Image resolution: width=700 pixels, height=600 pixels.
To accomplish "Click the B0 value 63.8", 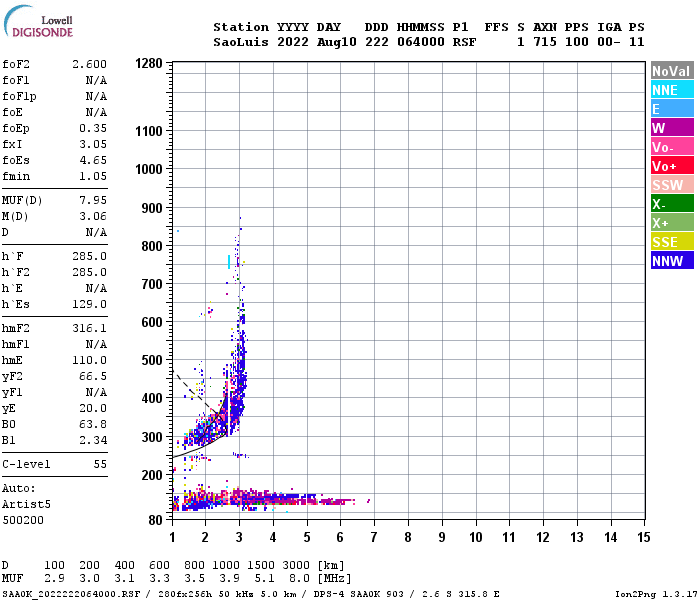I will (93, 425).
